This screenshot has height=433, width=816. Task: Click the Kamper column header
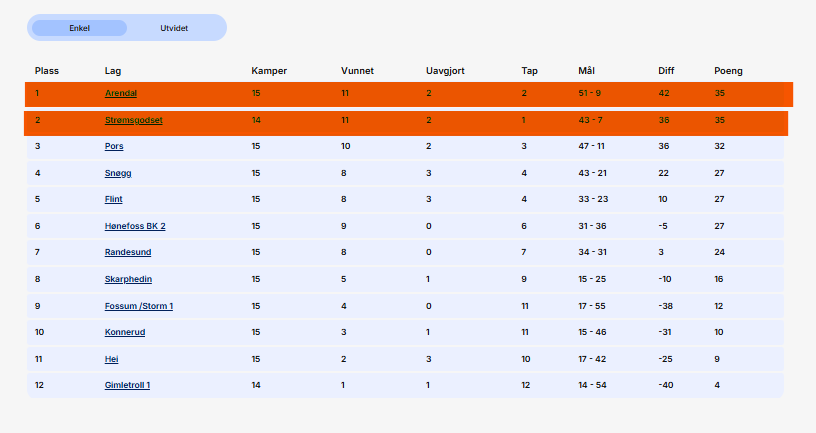[x=269, y=71]
